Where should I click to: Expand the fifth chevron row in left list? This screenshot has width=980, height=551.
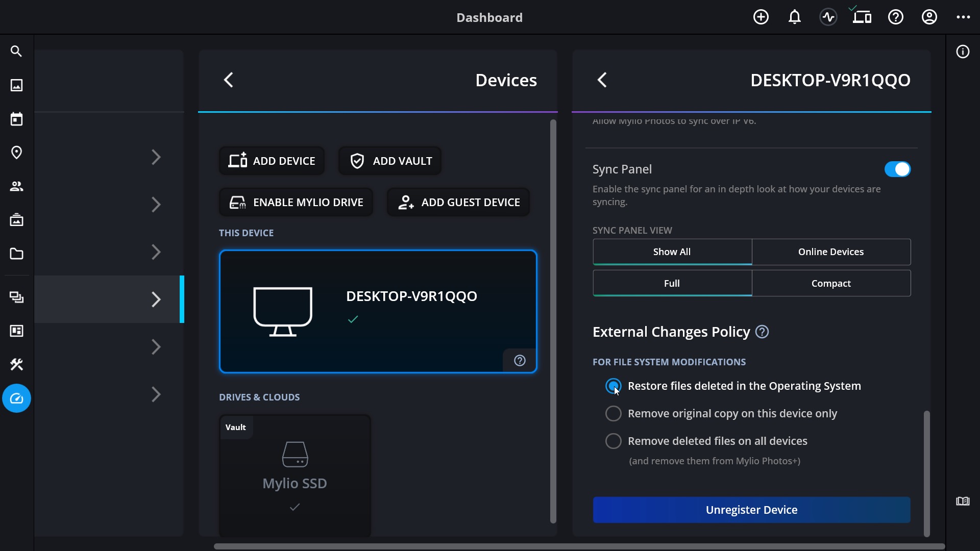click(156, 347)
